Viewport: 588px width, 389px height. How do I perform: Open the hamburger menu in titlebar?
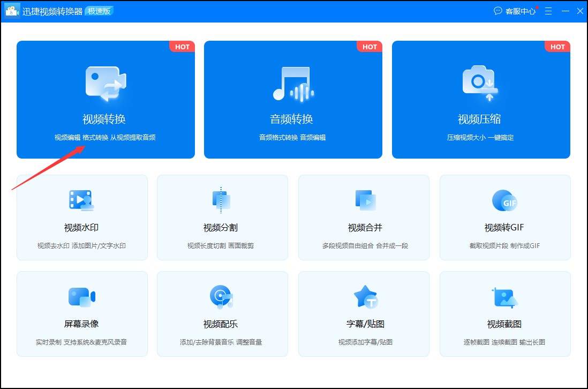[x=548, y=11]
